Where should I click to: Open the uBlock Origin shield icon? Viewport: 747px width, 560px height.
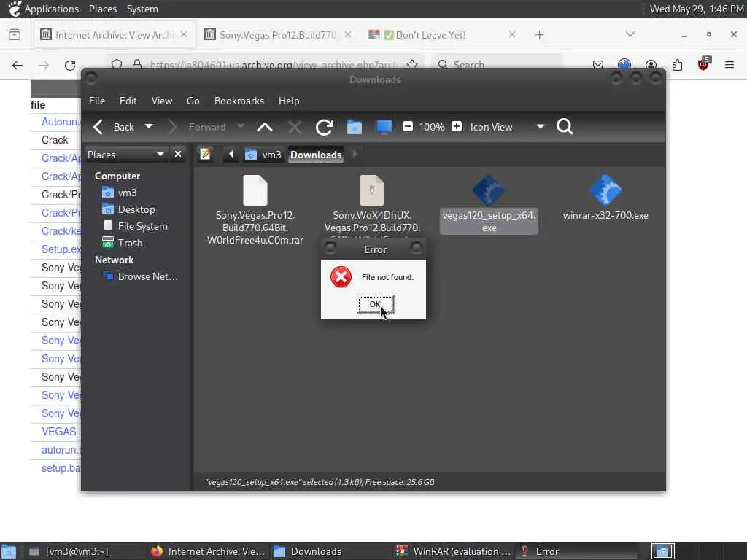(703, 64)
